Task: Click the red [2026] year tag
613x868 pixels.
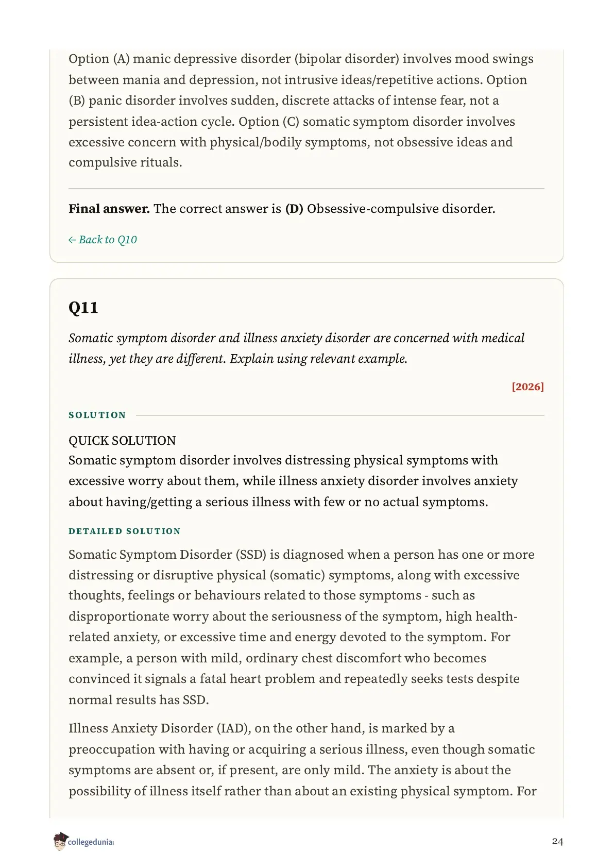Action: pyautogui.click(x=528, y=387)
